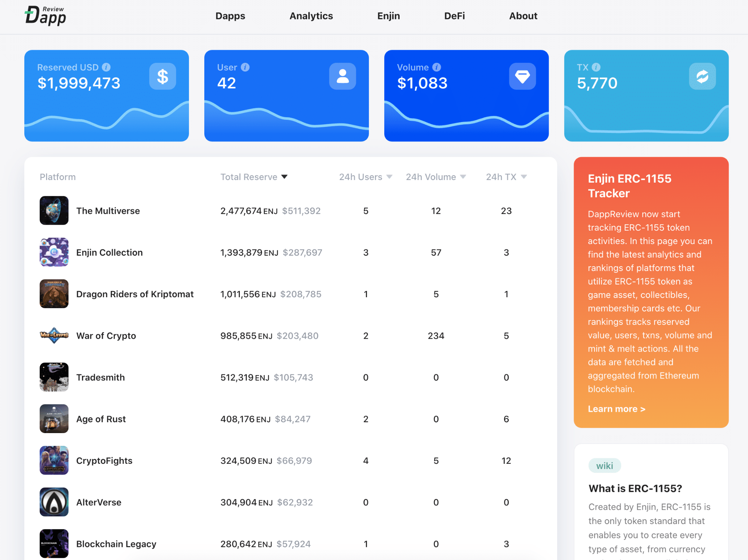Open the About menu item
Viewport: 748px width, 560px height.
(x=523, y=16)
